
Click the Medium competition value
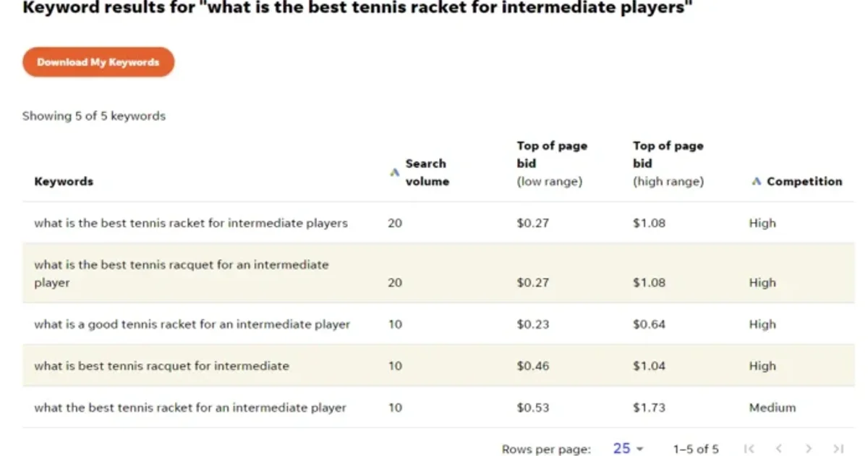coord(772,408)
